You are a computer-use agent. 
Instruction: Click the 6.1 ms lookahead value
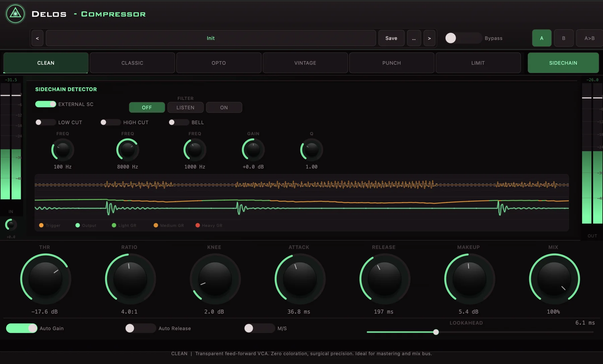(x=585, y=323)
